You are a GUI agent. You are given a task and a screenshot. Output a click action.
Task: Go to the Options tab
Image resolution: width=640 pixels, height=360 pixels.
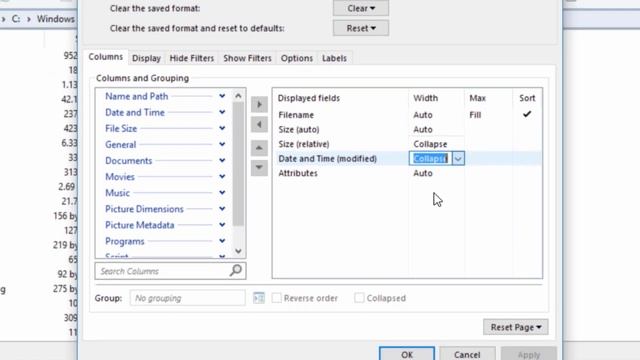tap(296, 58)
